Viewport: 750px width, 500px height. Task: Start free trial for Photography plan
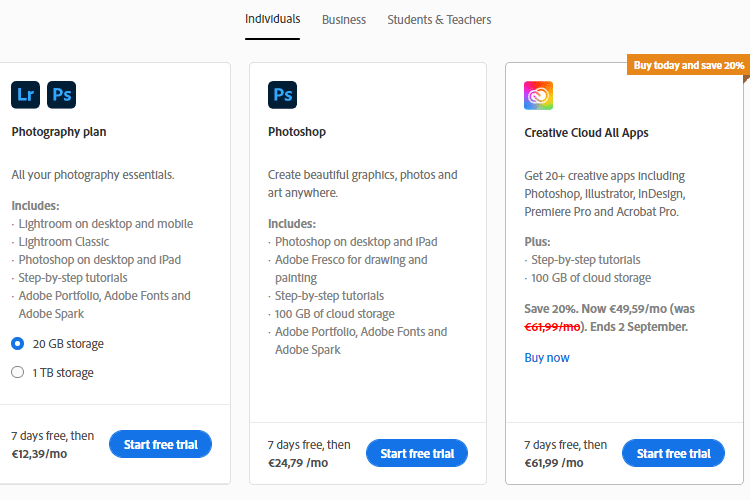(160, 444)
